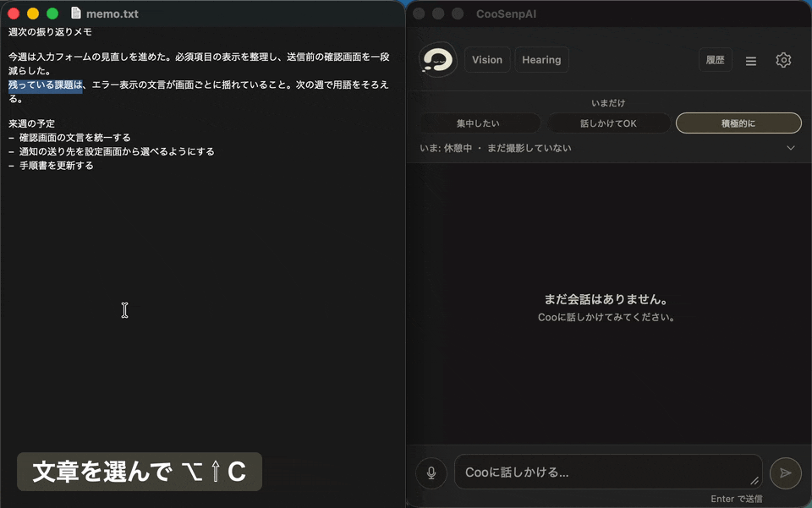Click the resize grip of the message box

click(754, 481)
